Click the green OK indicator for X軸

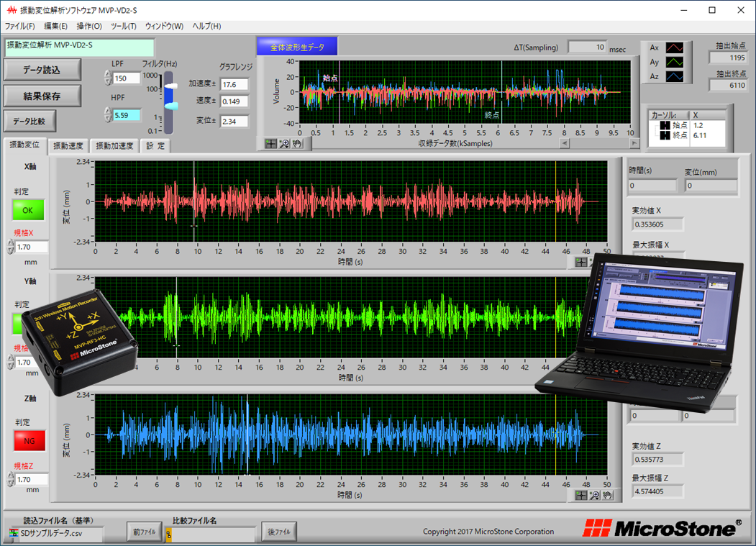pos(28,210)
